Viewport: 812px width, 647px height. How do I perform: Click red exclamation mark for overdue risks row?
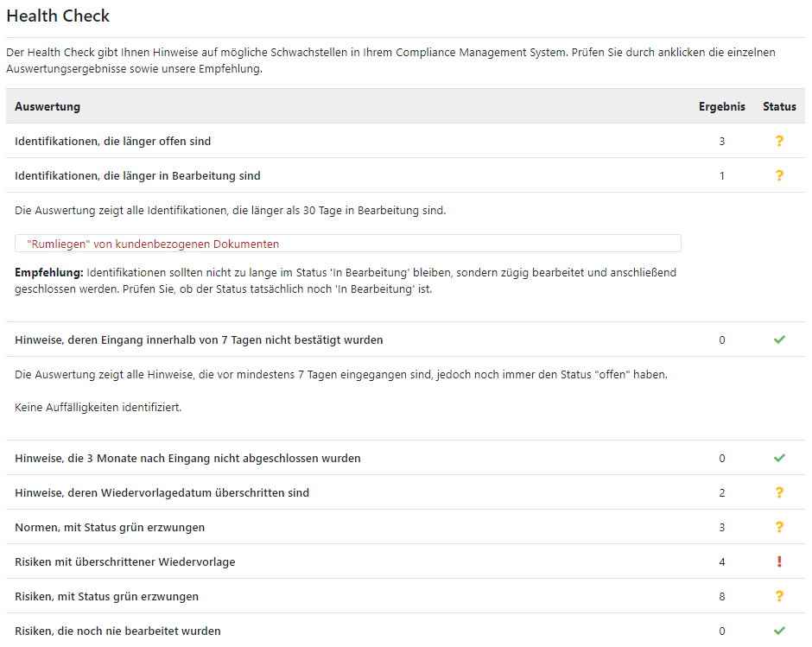(x=779, y=561)
